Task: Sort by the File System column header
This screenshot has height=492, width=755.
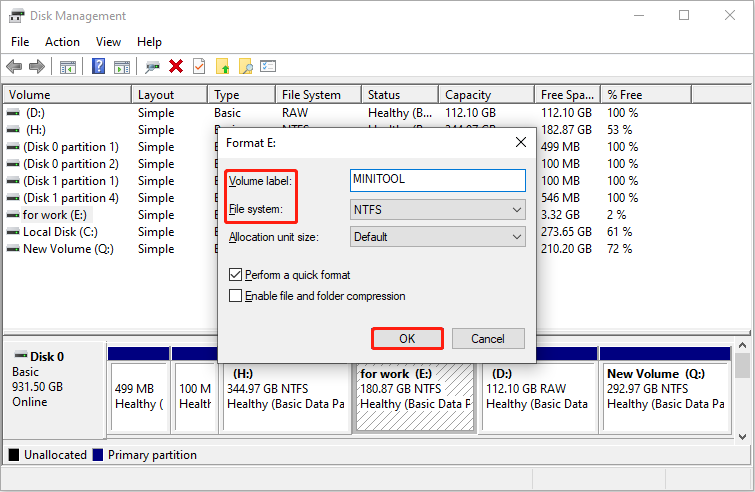Action: [x=318, y=95]
